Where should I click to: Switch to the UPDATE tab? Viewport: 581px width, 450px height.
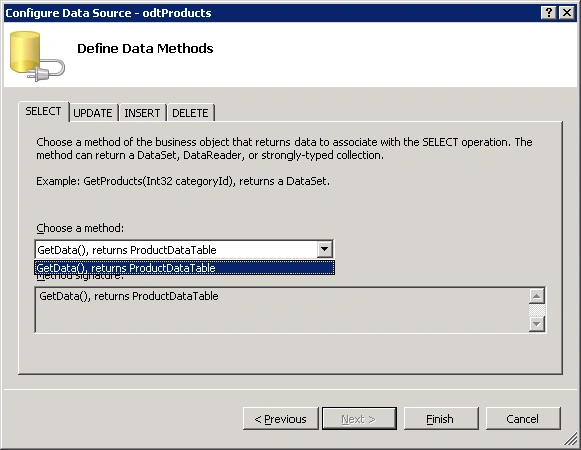93,113
